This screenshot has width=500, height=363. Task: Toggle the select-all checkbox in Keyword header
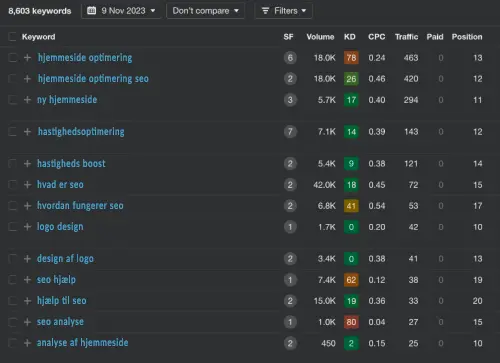12,37
